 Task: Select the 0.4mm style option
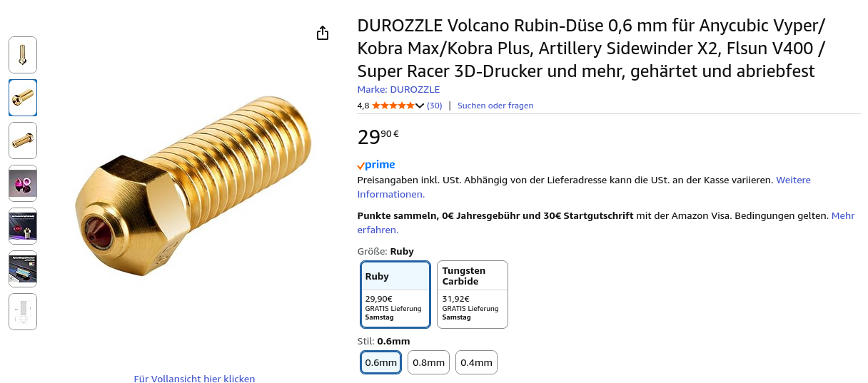[476, 362]
